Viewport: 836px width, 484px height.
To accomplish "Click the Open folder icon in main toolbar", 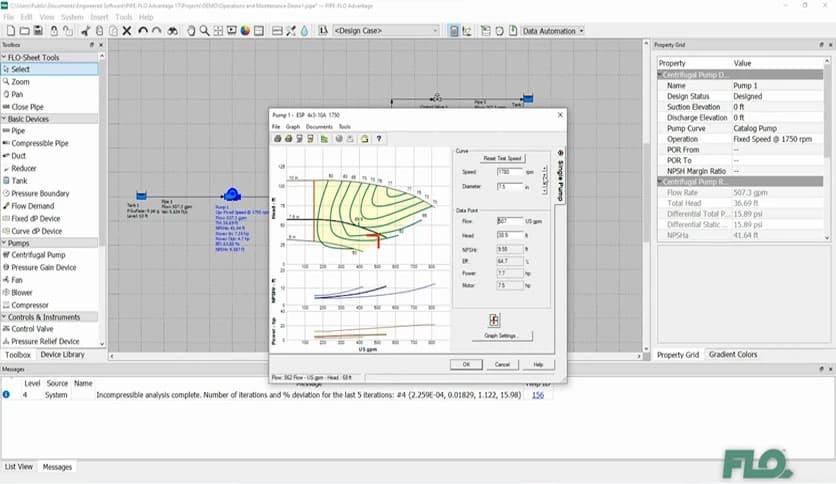I will point(25,31).
